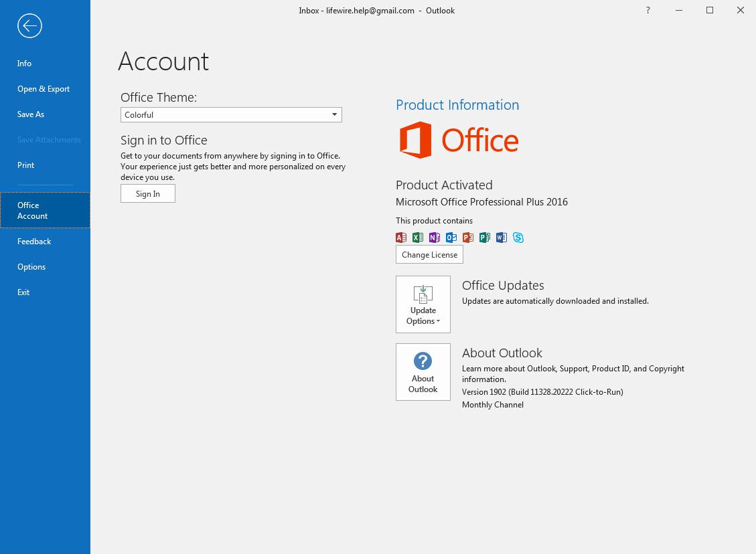Open the Feedback page

coord(33,242)
